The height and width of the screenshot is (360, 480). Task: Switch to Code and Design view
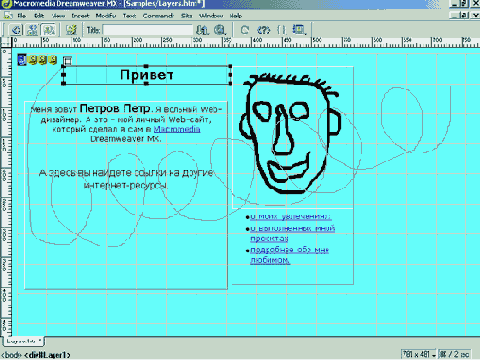(x=32, y=30)
